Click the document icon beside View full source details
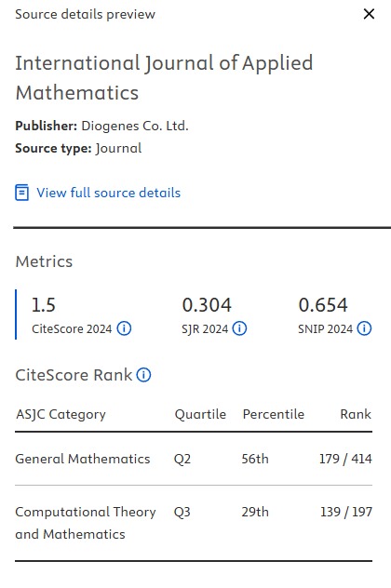The image size is (391, 588). point(21,193)
